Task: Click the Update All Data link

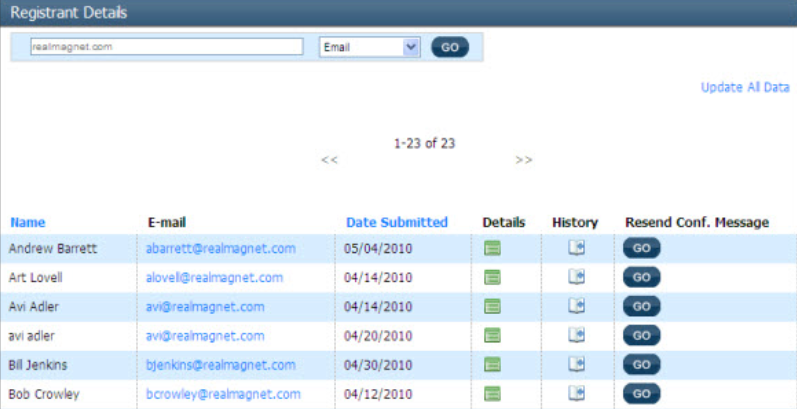Action: click(x=745, y=87)
